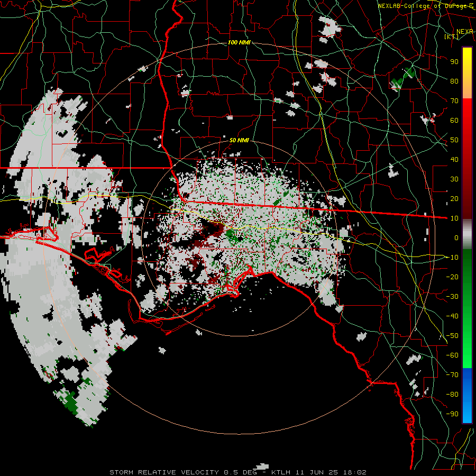The image size is (476, 476).
Task: Select the -30 colorbar value
Action: pos(452,297)
